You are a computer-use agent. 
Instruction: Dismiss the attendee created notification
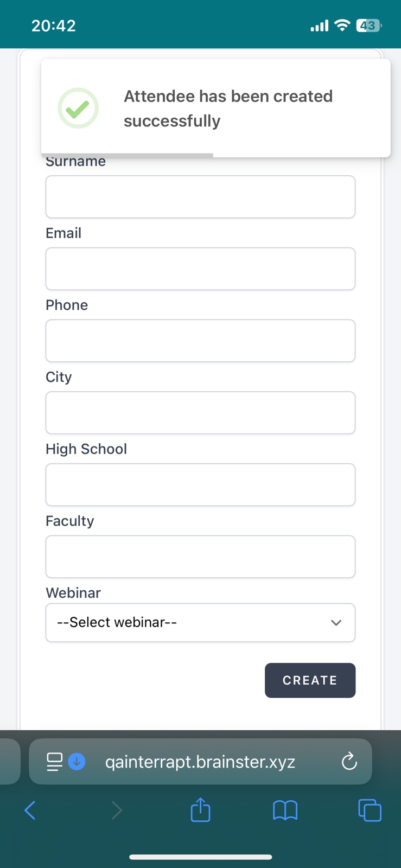(x=228, y=108)
